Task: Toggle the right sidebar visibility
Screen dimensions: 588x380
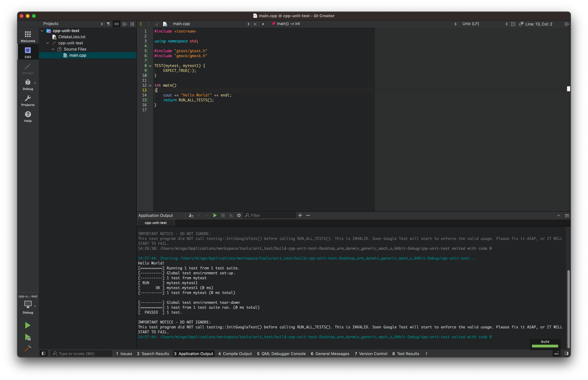Action: [566, 354]
